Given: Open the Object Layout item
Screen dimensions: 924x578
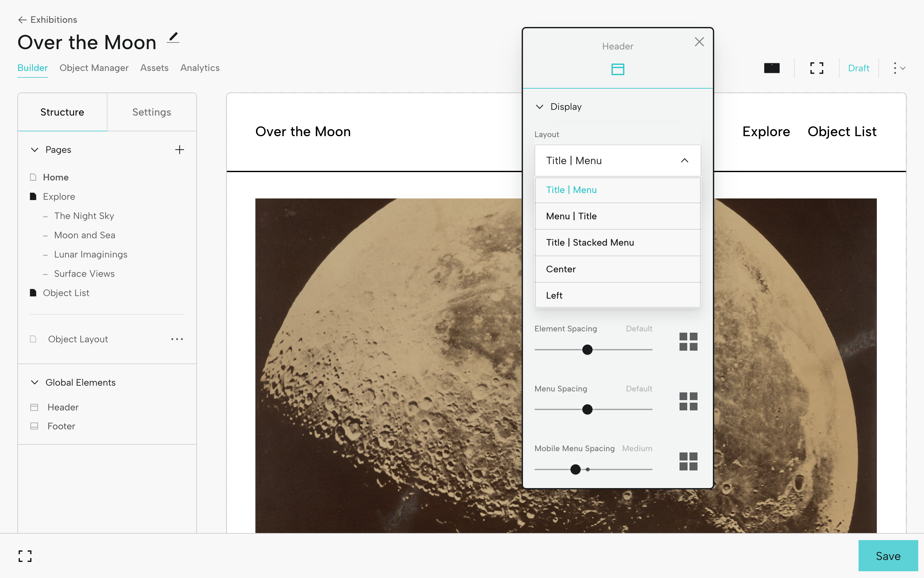Looking at the screenshot, I should 78,339.
